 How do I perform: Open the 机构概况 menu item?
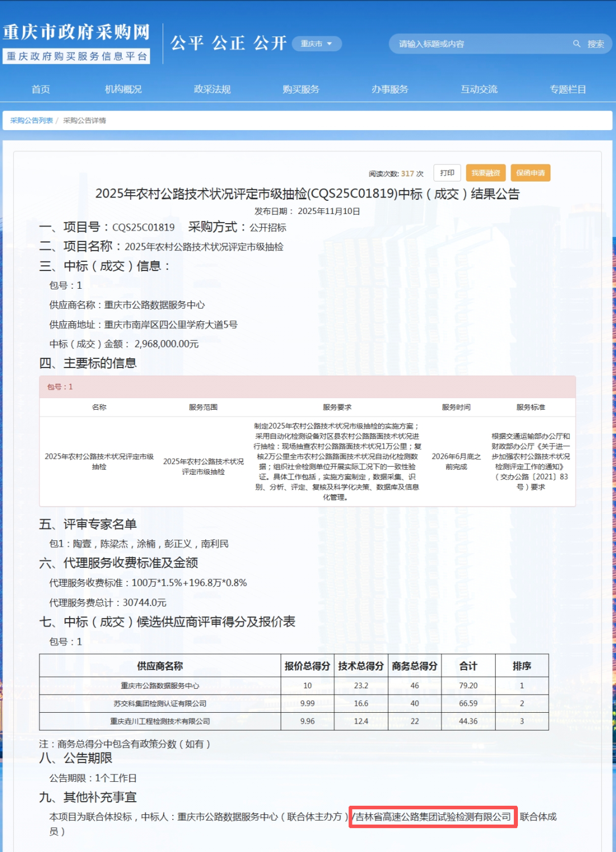point(123,89)
